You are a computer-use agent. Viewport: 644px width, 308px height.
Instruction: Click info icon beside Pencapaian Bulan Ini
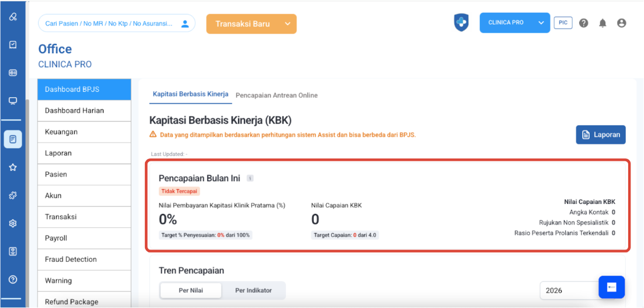click(x=250, y=178)
